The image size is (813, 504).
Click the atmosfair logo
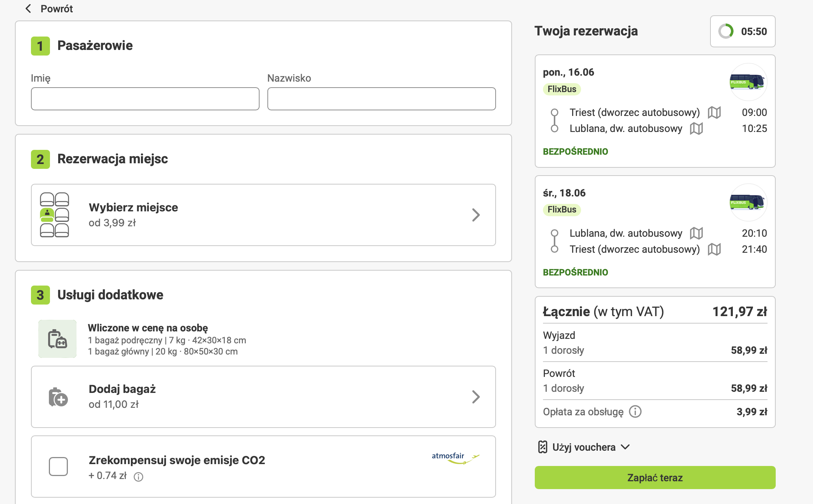pyautogui.click(x=455, y=458)
